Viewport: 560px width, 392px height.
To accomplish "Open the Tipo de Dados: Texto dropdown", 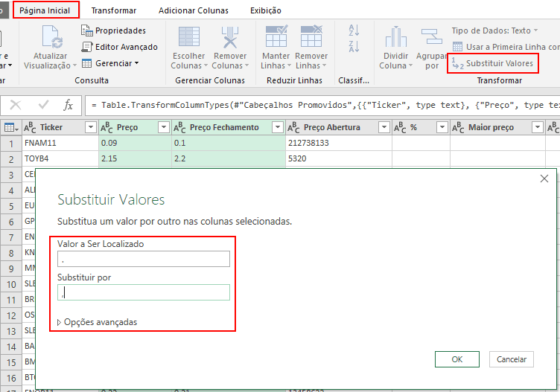I will (494, 30).
